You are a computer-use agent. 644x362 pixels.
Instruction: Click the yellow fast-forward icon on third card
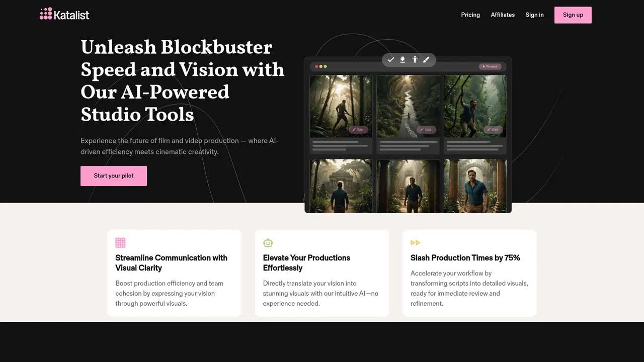pyautogui.click(x=415, y=243)
